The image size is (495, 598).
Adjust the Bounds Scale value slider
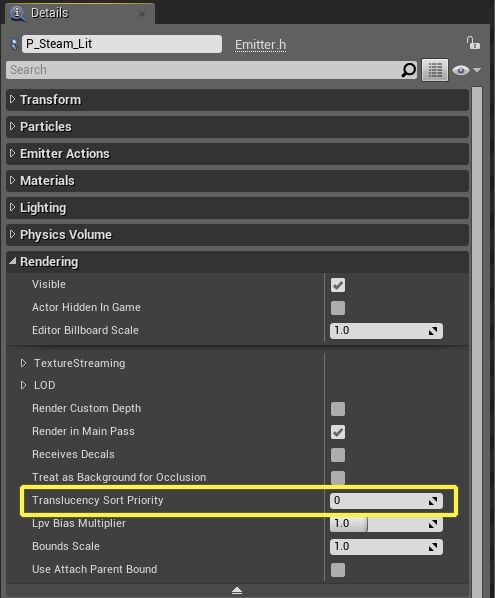point(386,547)
